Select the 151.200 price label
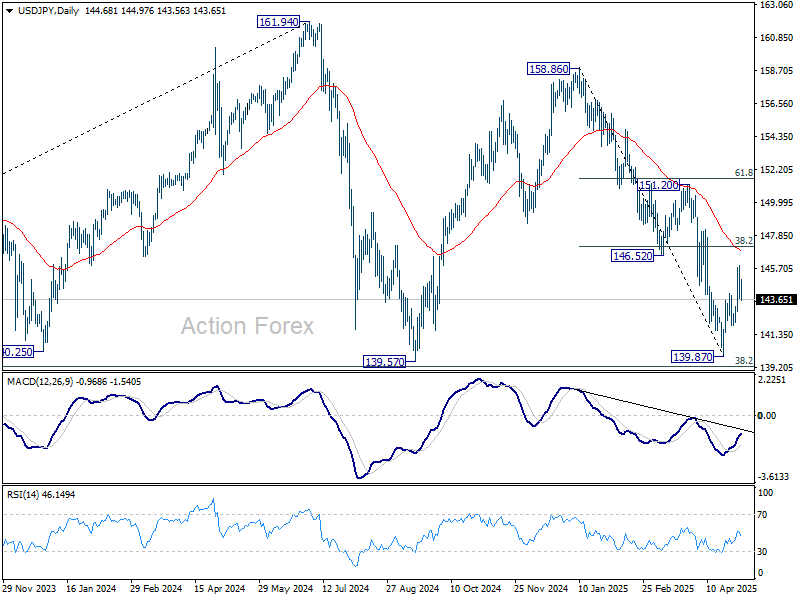The height and width of the screenshot is (600, 800). tap(659, 186)
